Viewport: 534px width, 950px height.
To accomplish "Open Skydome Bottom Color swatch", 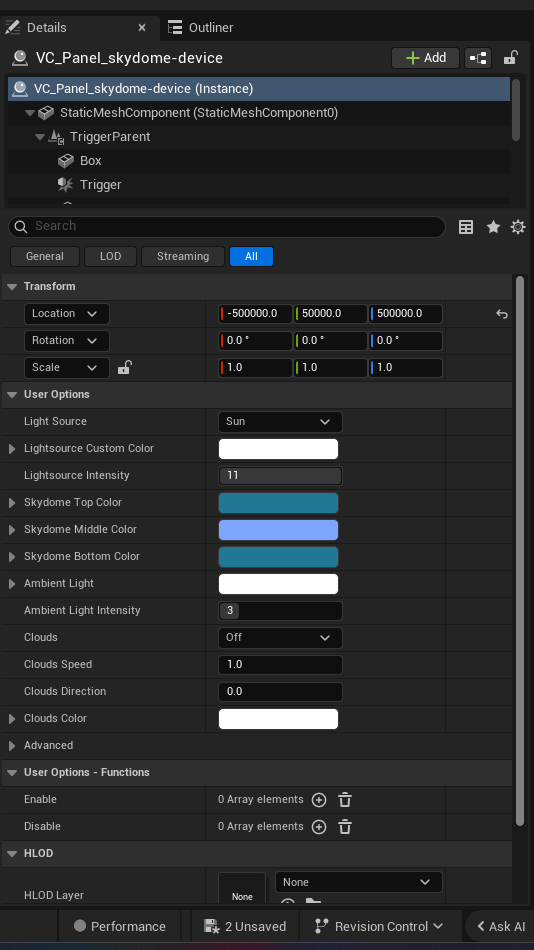I will (x=278, y=557).
